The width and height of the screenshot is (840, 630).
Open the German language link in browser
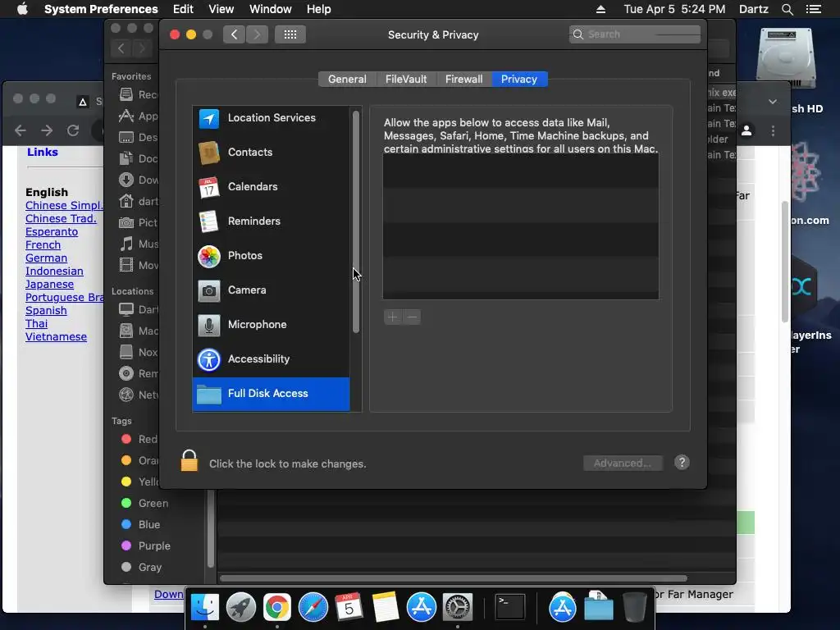tap(46, 258)
